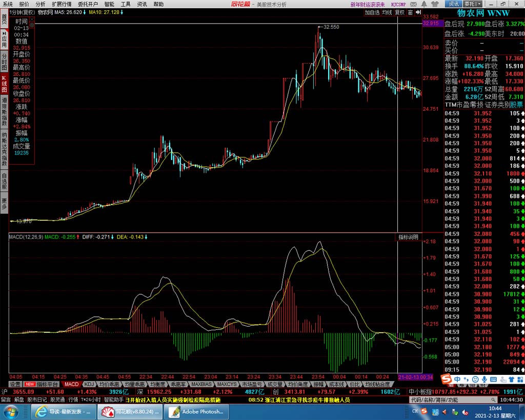Select the 成交量 indicator tab

coord(275,384)
